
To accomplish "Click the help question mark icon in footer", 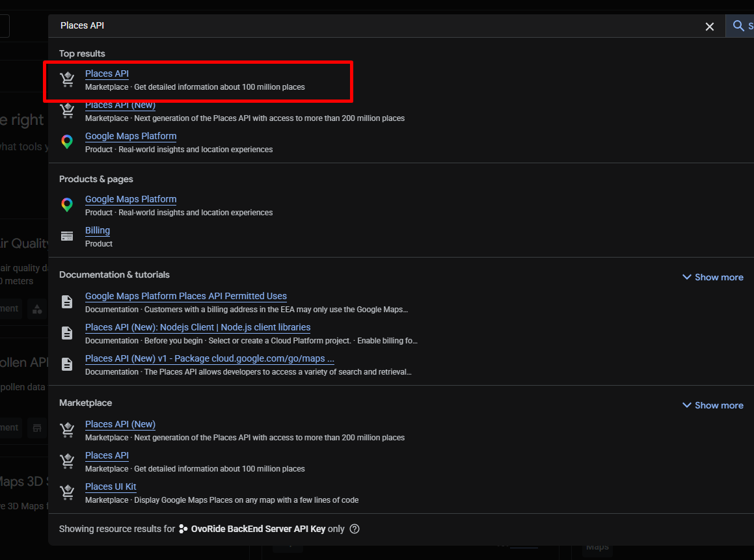I will [x=355, y=529].
